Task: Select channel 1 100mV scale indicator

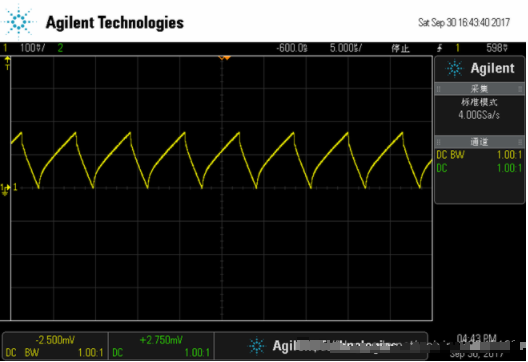Action: coord(32,48)
